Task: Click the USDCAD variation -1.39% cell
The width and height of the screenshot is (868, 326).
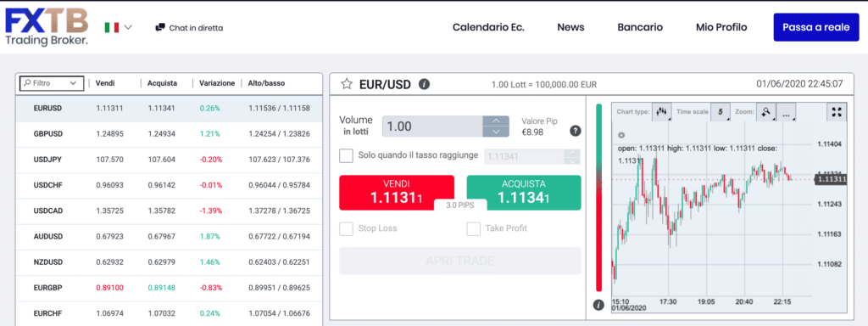Action: (211, 211)
